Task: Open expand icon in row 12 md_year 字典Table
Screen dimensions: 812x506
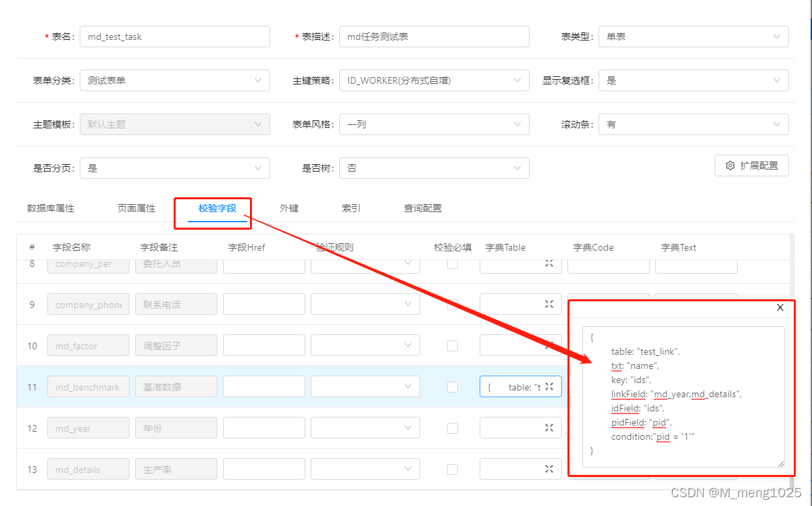Action: click(549, 428)
